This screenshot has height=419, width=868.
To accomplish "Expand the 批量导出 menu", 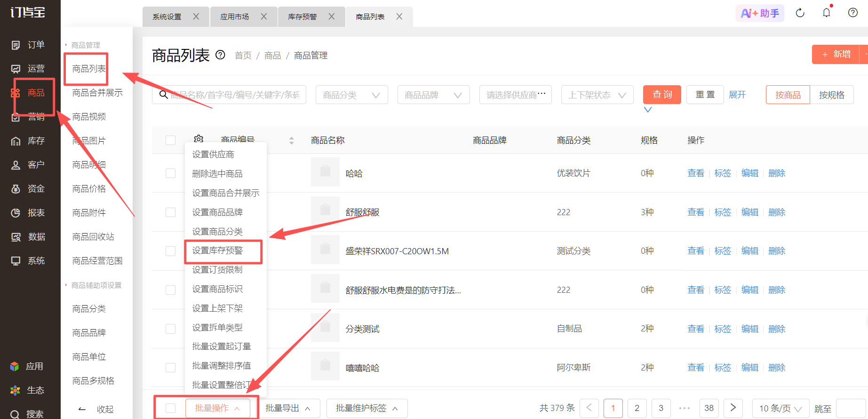I will tap(288, 408).
